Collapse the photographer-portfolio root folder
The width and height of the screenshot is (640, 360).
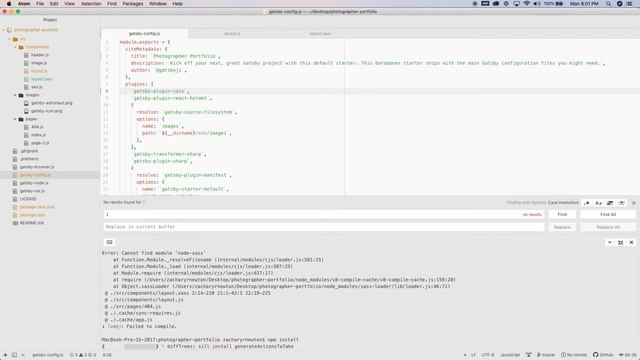(4, 30)
